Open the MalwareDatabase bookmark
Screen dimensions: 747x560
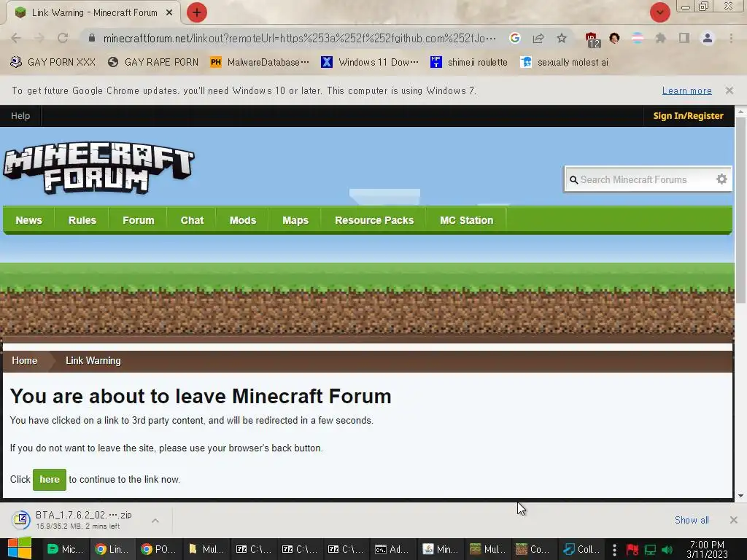coord(259,63)
